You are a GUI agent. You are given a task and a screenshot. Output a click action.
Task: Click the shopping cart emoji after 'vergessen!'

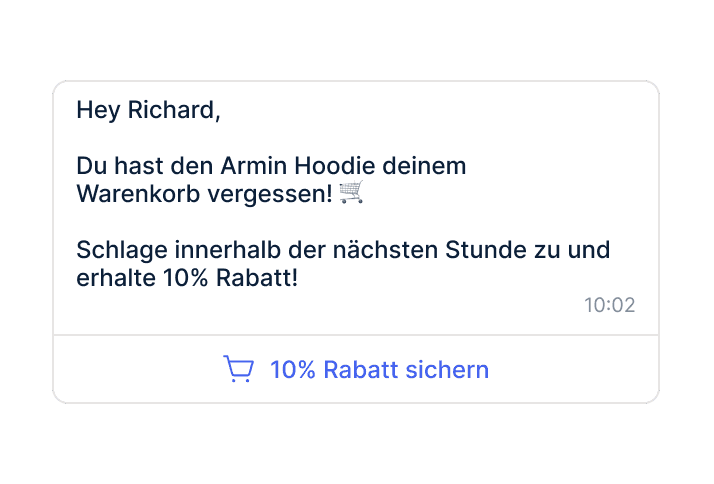click(x=352, y=192)
